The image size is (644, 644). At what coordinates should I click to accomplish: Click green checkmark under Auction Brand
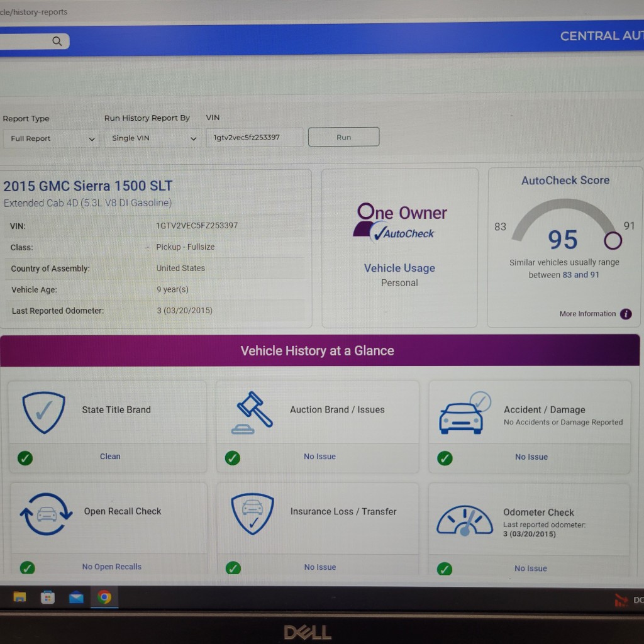(233, 458)
